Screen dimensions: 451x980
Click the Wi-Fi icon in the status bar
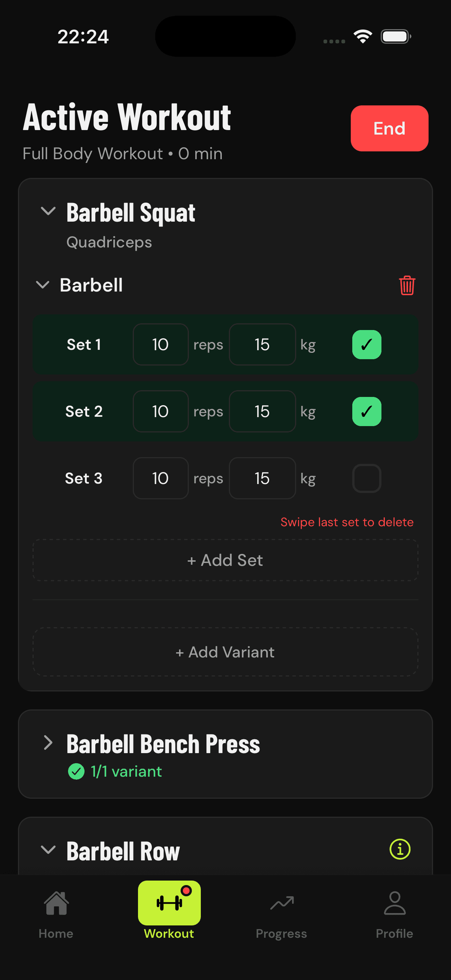(362, 36)
